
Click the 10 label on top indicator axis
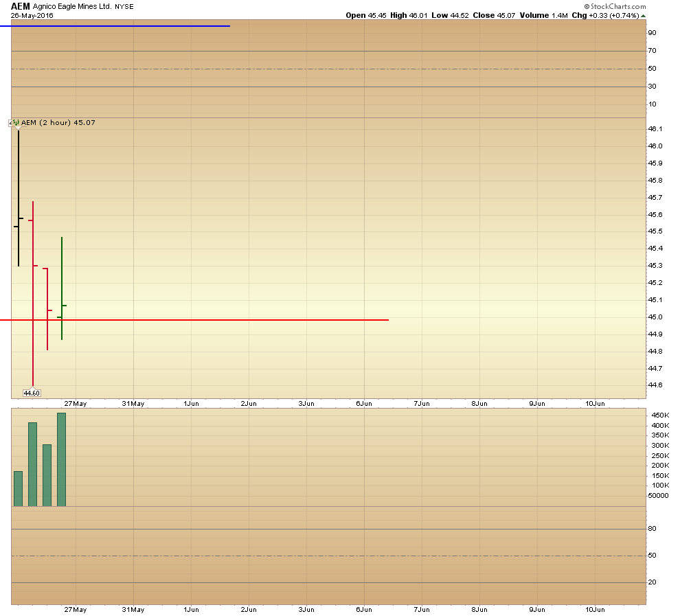pyautogui.click(x=652, y=104)
